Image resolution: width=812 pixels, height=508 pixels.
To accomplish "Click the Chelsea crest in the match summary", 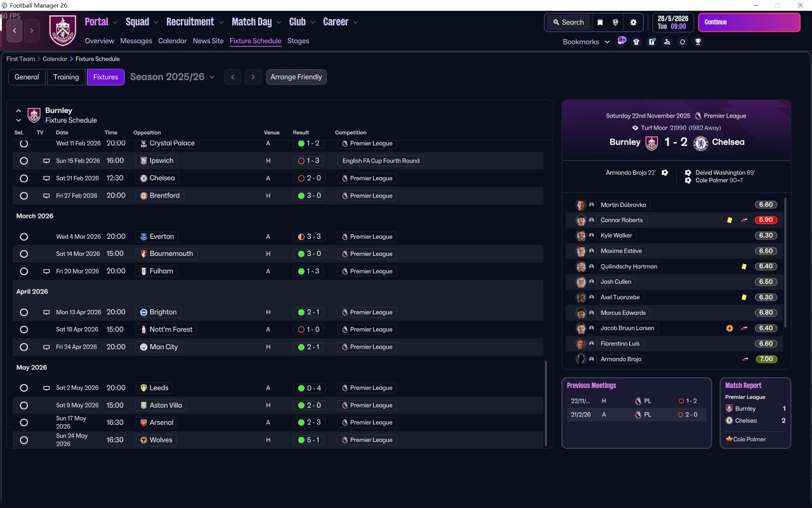I will point(700,143).
